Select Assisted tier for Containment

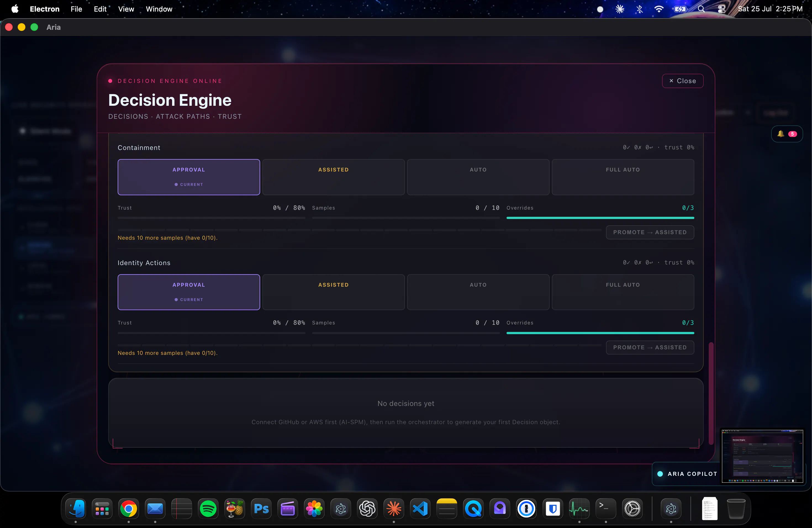(x=333, y=177)
